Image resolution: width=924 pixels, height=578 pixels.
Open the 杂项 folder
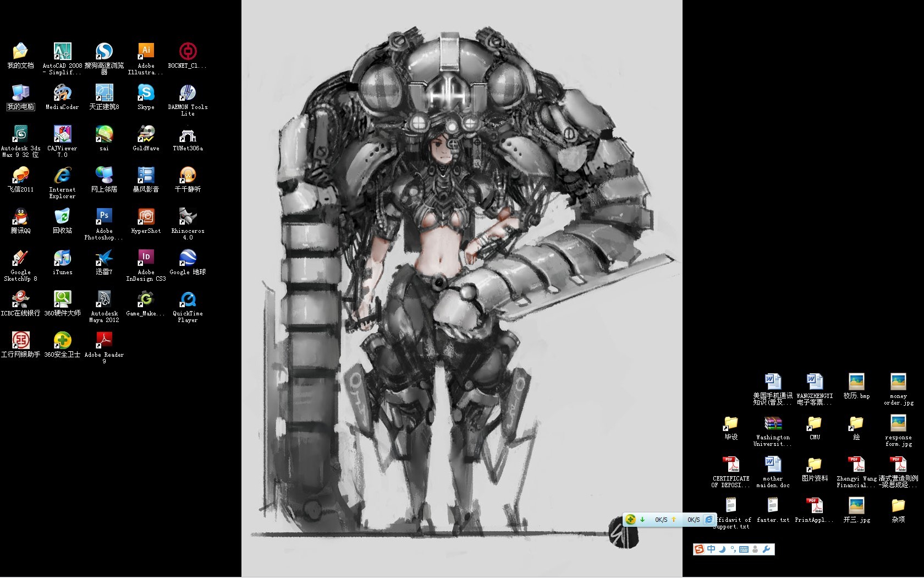point(898,510)
